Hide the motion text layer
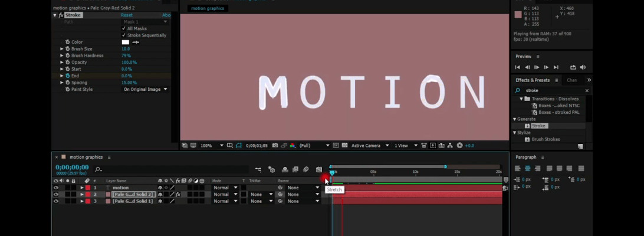 pos(56,188)
